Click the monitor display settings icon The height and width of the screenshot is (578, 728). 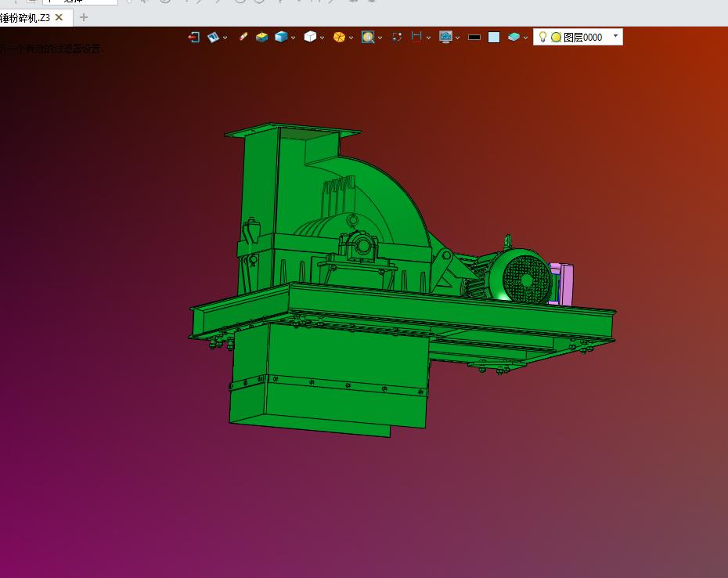[x=445, y=37]
